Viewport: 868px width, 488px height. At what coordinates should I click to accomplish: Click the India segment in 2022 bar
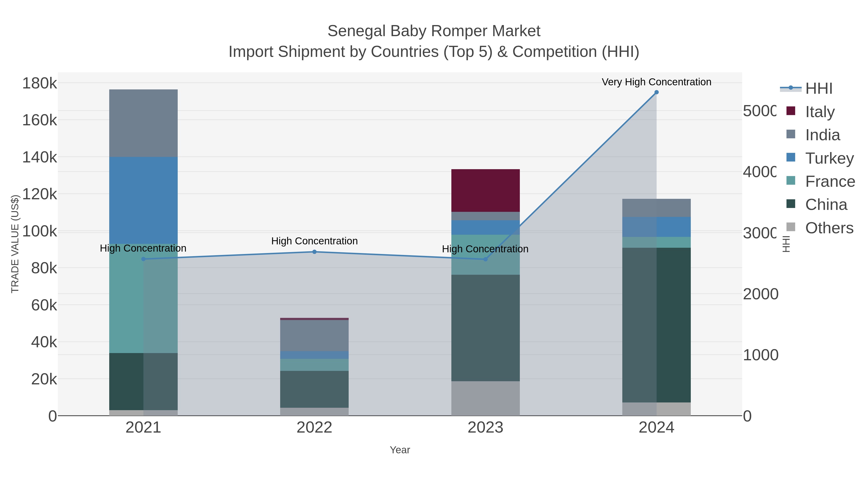point(314,336)
